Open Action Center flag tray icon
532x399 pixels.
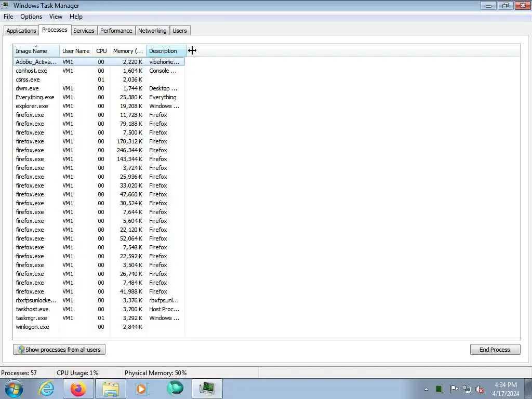tap(454, 389)
